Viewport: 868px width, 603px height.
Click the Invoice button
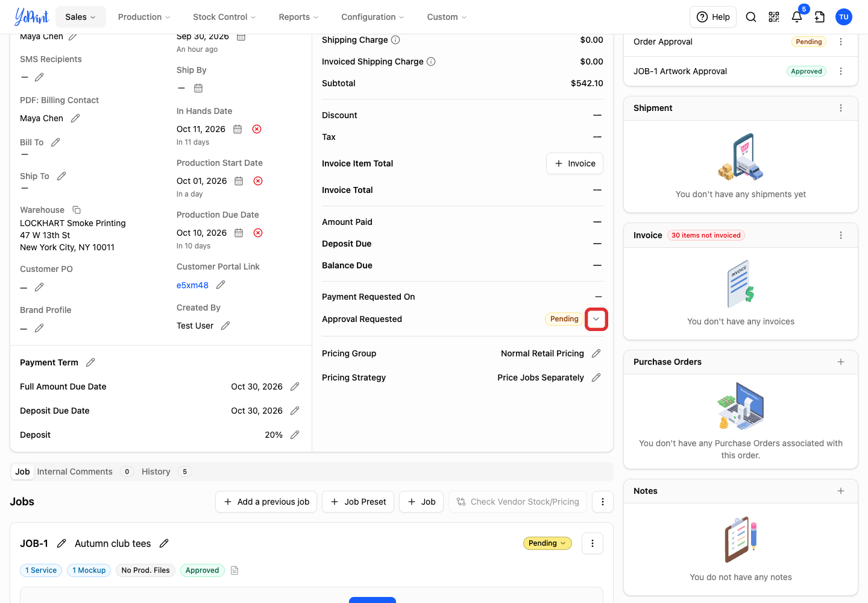(574, 163)
